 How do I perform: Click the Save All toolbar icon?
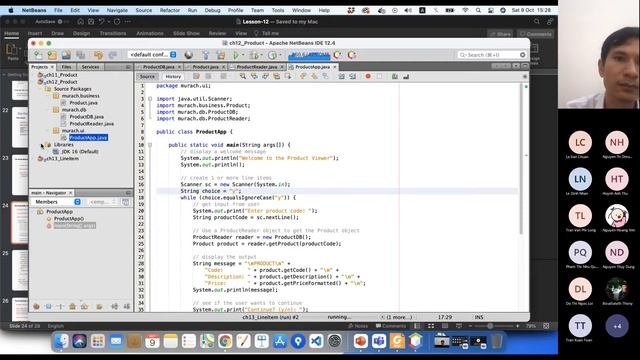point(80,55)
